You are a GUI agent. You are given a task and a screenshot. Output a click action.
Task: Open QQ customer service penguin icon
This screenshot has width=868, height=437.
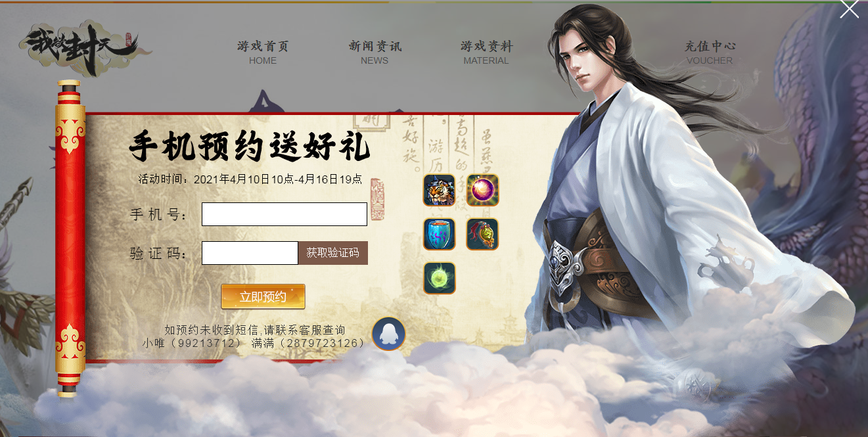tap(388, 334)
